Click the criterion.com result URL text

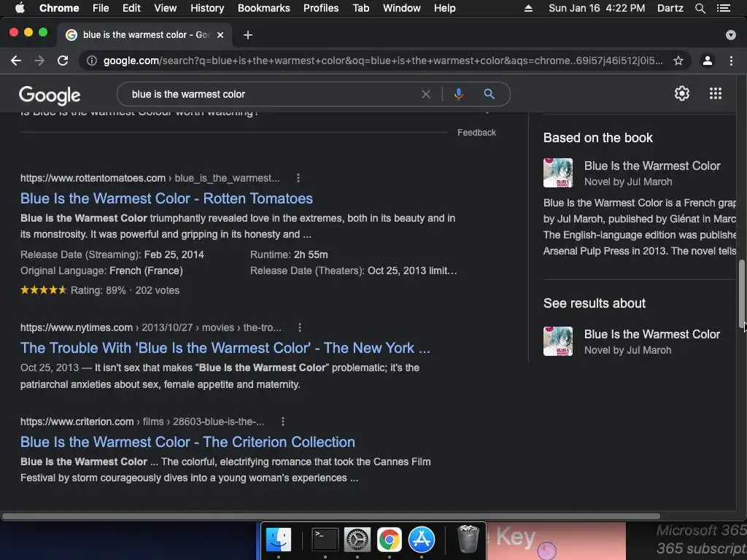pyautogui.click(x=142, y=421)
